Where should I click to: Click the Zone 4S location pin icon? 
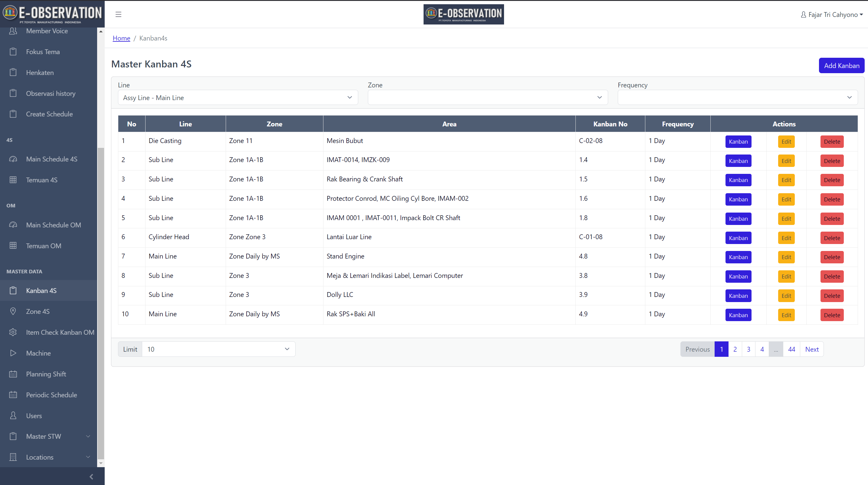coord(13,311)
